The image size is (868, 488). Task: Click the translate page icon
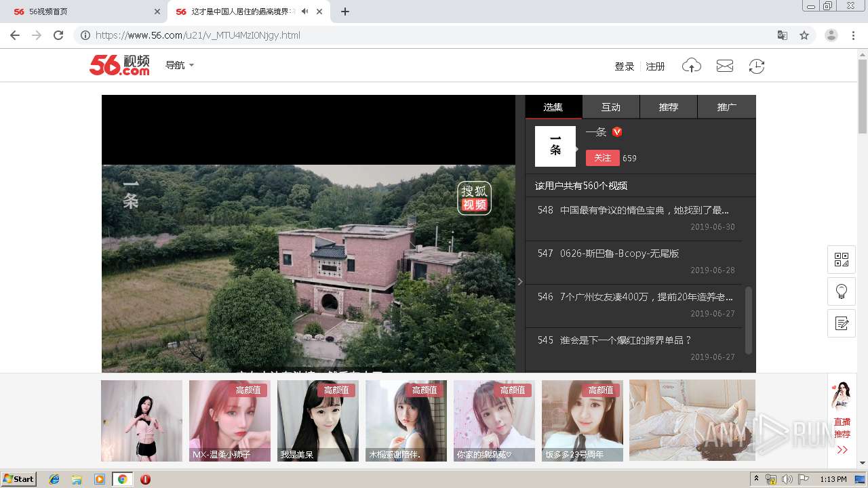tap(783, 35)
